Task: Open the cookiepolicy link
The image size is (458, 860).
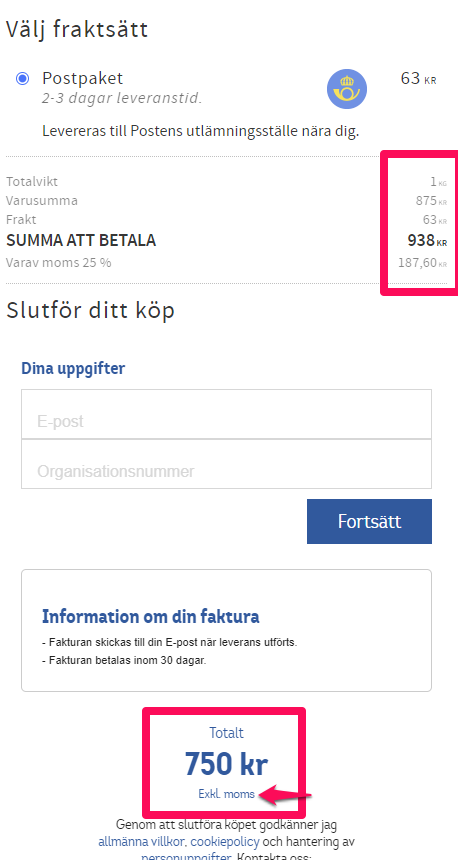Action: coord(224,840)
